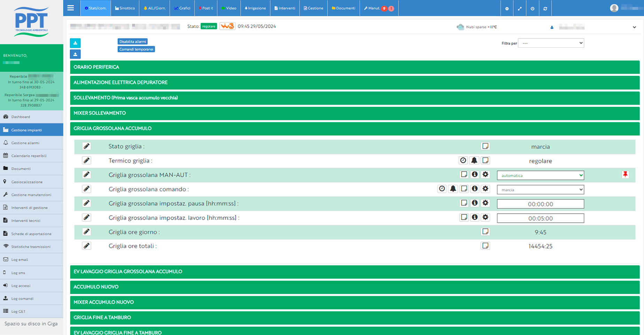The width and height of the screenshot is (644, 335).
Task: Open gear settings for Griglia grossolana MAN-AUT
Action: pos(486,175)
